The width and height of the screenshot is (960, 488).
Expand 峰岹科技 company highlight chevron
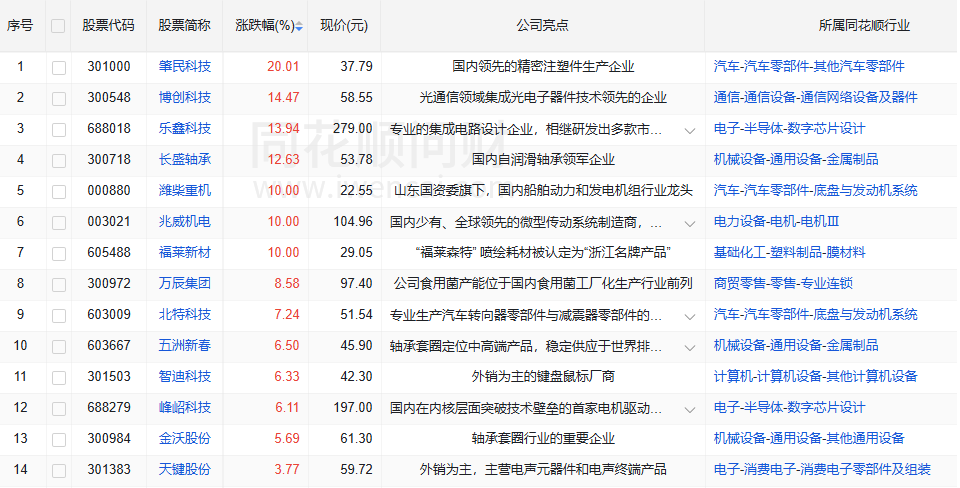pos(689,410)
